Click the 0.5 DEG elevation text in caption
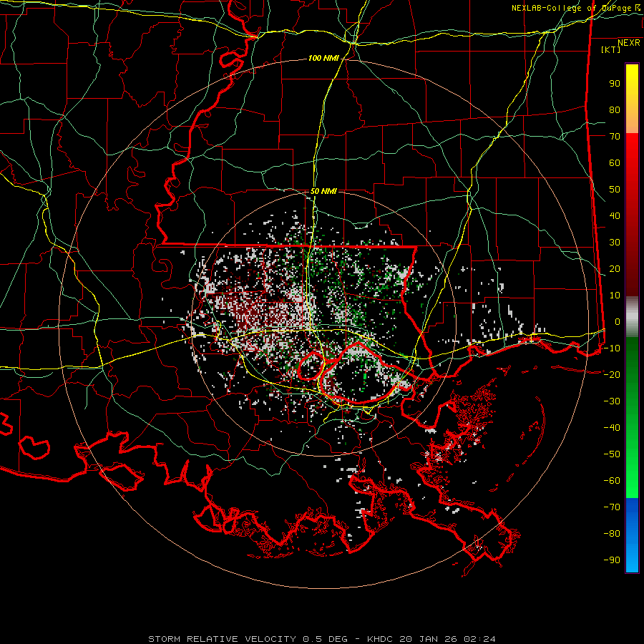 326,639
